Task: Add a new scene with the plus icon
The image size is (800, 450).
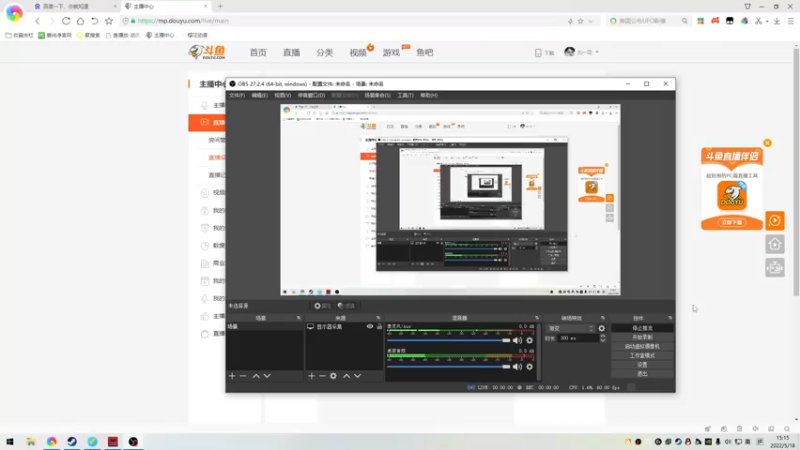Action: click(x=232, y=376)
